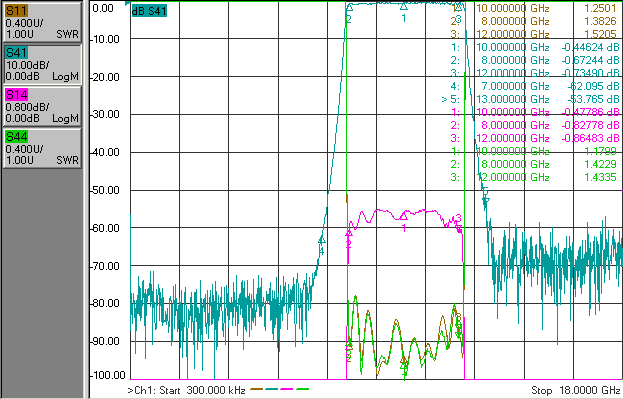Image resolution: width=623 pixels, height=399 pixels.
Task: Click green trace legend line at bottom
Action: (x=303, y=389)
